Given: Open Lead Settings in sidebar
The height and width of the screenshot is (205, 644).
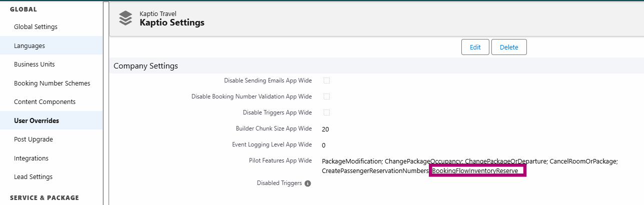Looking at the screenshot, I should [x=33, y=177].
